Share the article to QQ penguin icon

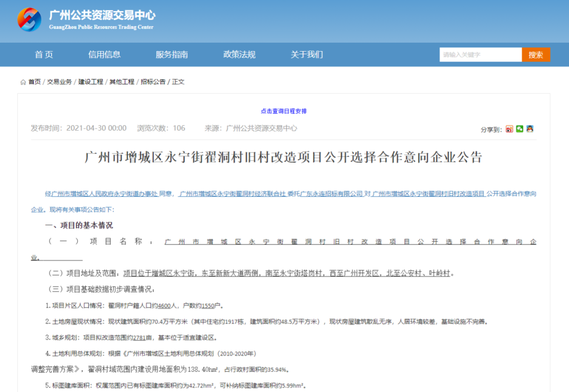tap(530, 129)
